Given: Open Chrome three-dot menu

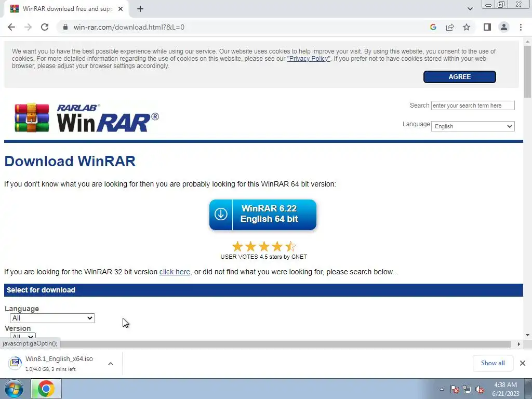Looking at the screenshot, I should 521,27.
